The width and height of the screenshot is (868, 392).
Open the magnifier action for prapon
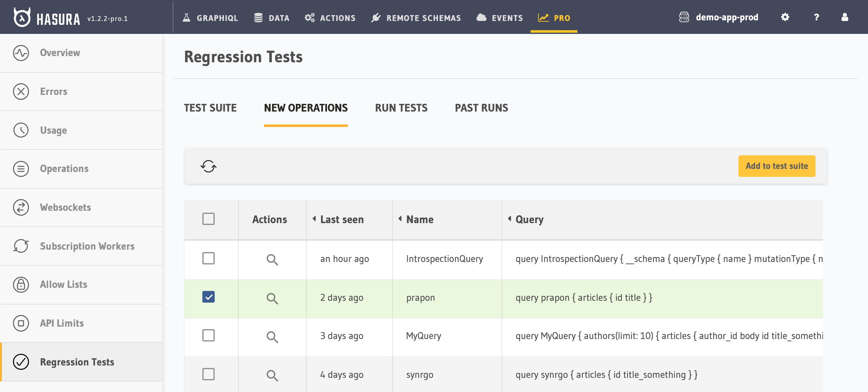[272, 298]
